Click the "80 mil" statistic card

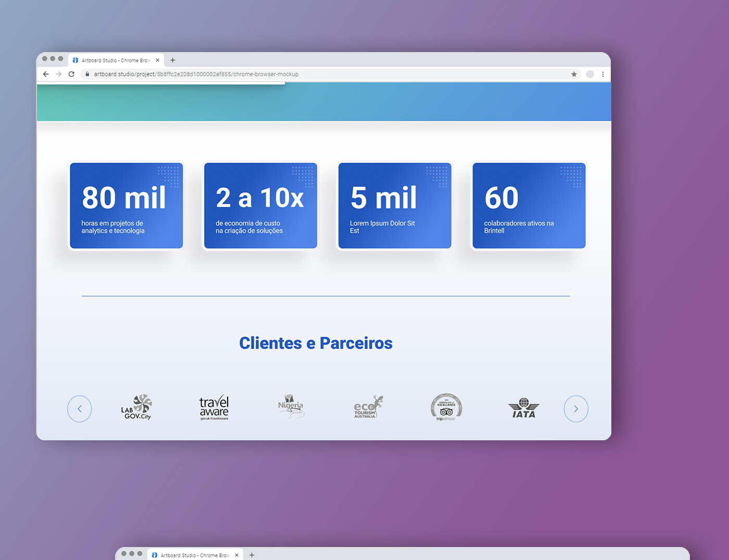[127, 206]
